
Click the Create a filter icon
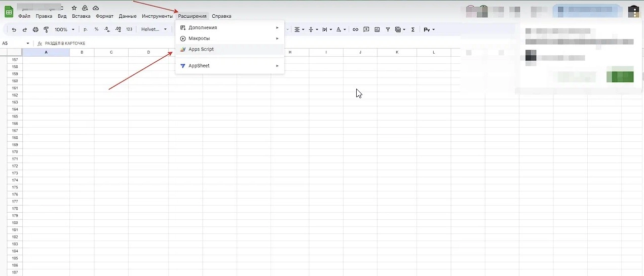(x=388, y=30)
